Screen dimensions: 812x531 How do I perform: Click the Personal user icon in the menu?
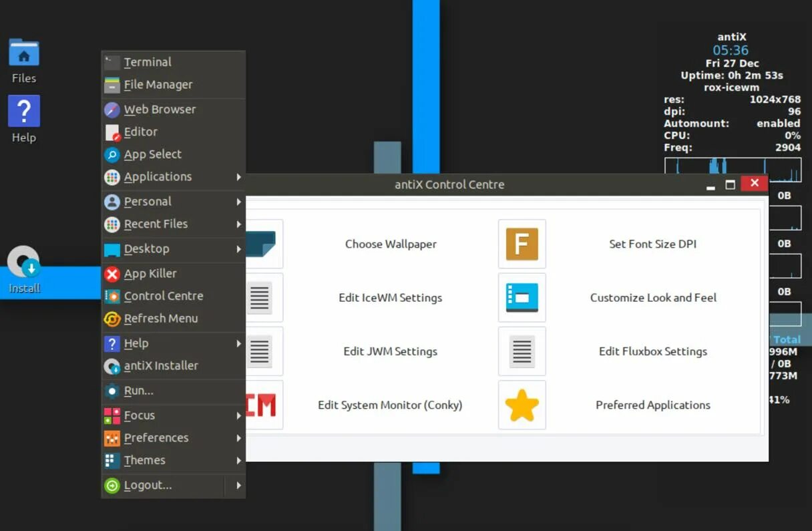tap(112, 202)
